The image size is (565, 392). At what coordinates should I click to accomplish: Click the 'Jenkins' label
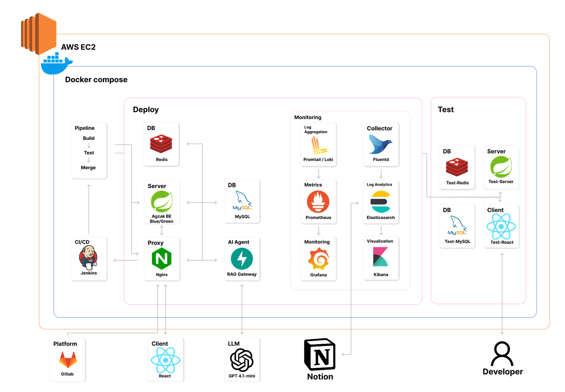tap(89, 273)
